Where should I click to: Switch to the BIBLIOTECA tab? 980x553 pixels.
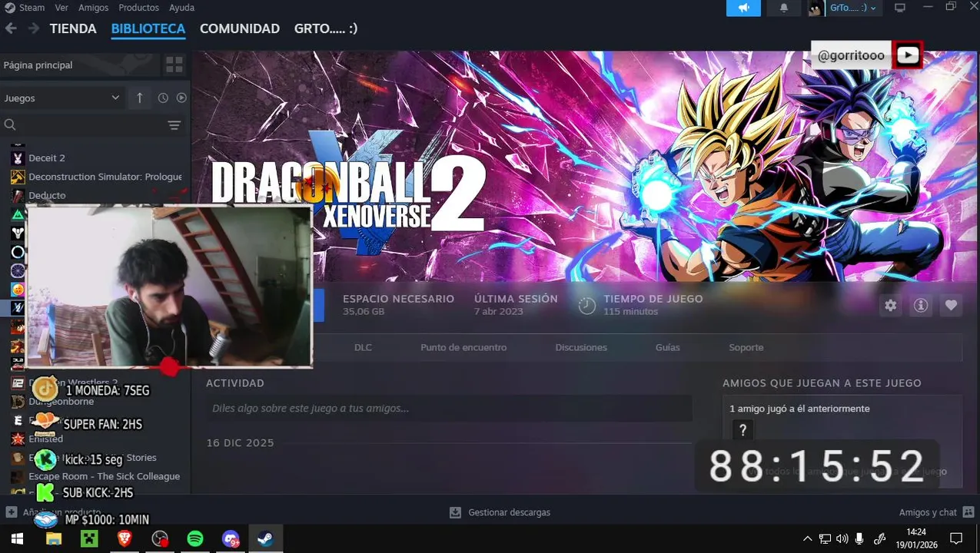148,28
